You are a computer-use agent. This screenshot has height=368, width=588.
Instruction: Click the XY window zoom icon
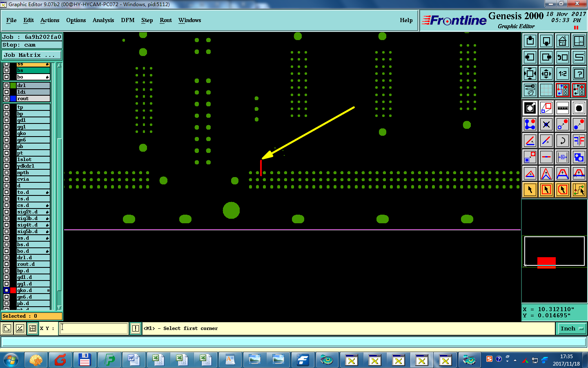tap(579, 41)
